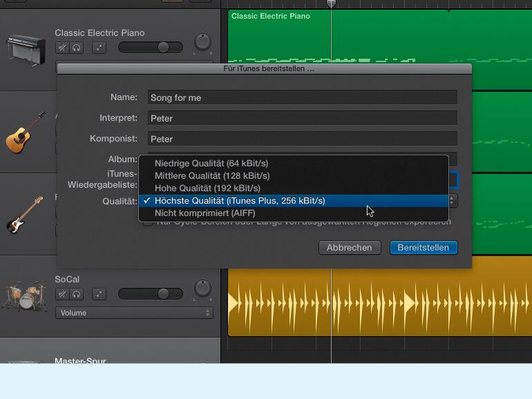Viewport: 532px width, 399px height.
Task: Click the Classic Electric Piano instrument icon
Action: click(x=26, y=48)
